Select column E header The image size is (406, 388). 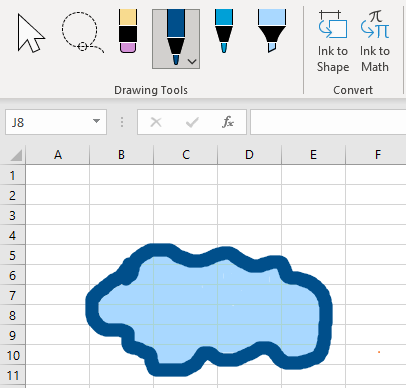[x=314, y=155]
